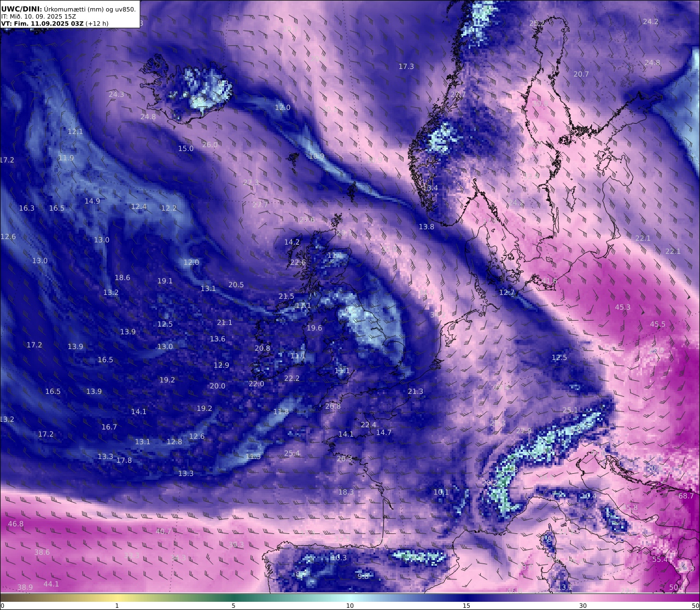Image resolution: width=700 pixels, height=610 pixels.
Task: Click the 18.6 value in the Atlantic
Action: coord(122,278)
